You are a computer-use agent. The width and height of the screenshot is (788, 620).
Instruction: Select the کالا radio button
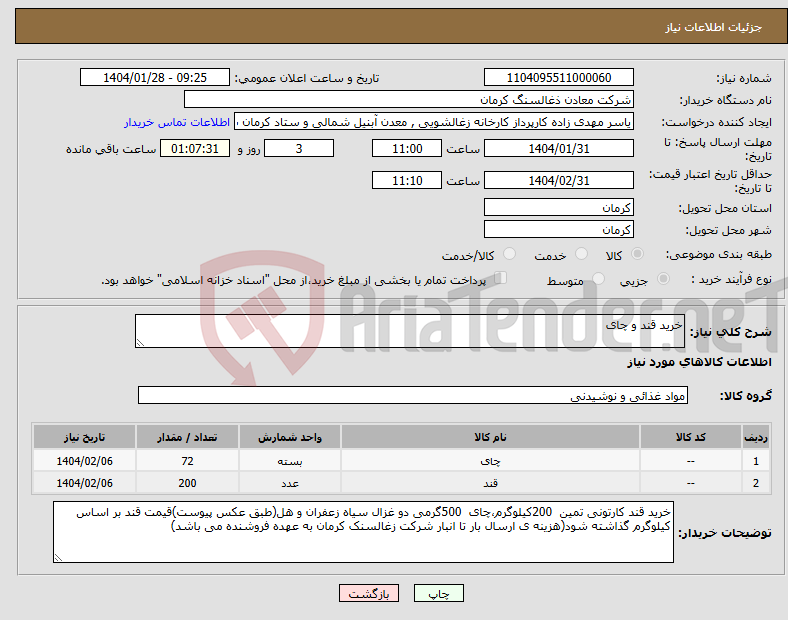637,254
